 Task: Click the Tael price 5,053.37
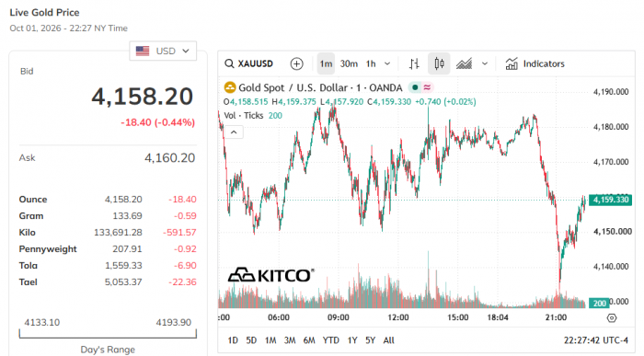pos(123,282)
